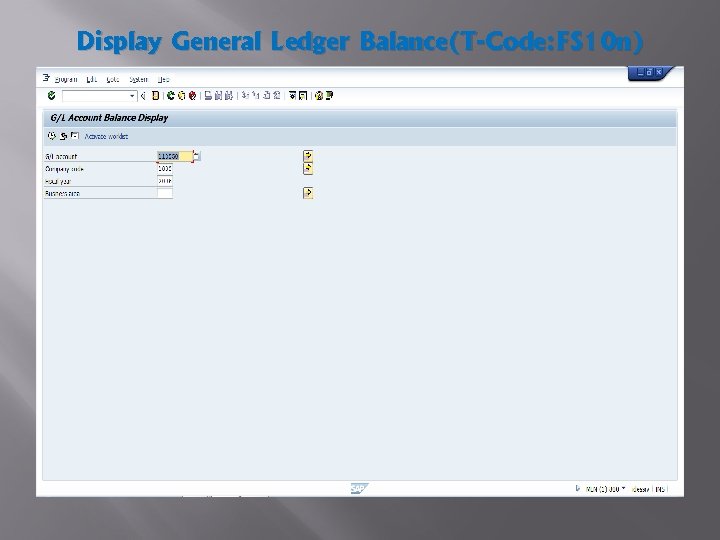The width and height of the screenshot is (720, 540).
Task: Click the Fiscal year field label
Action: 58,181
